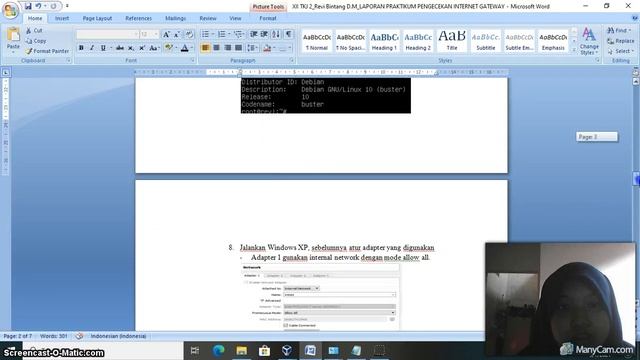Click the ruler tab selector at left corner

click(6, 73)
